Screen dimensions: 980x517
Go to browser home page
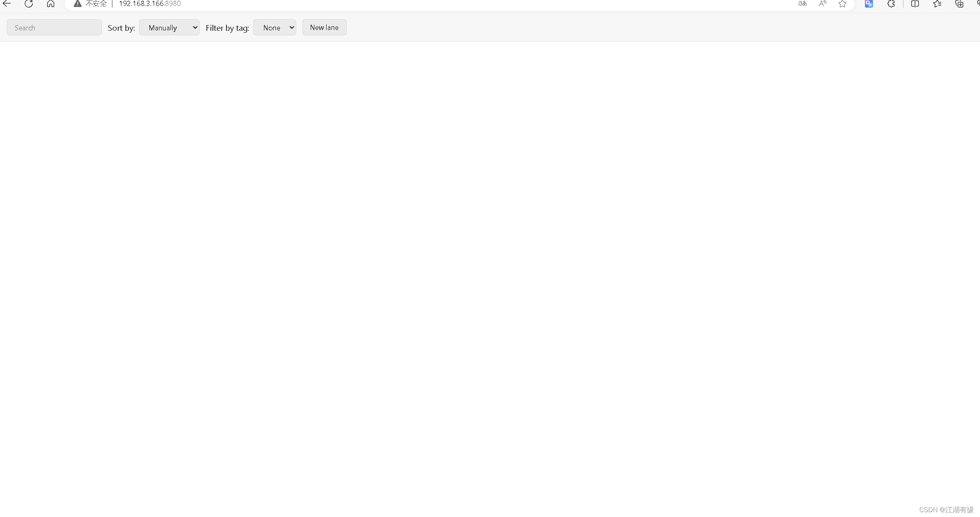[51, 4]
